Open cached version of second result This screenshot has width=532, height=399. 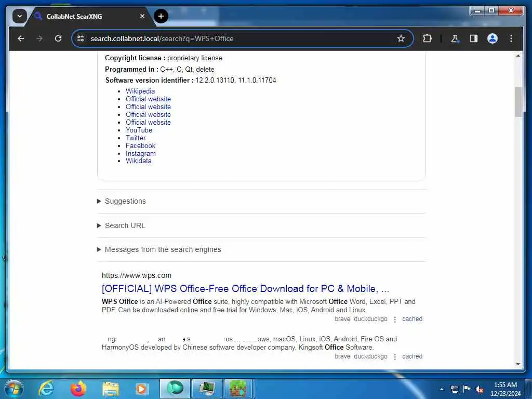(412, 356)
